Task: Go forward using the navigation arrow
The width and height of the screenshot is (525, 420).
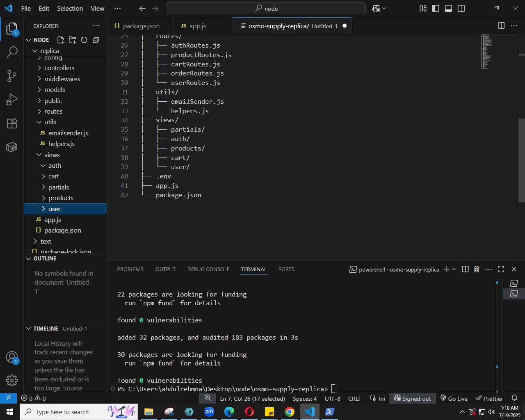Action: tap(155, 8)
